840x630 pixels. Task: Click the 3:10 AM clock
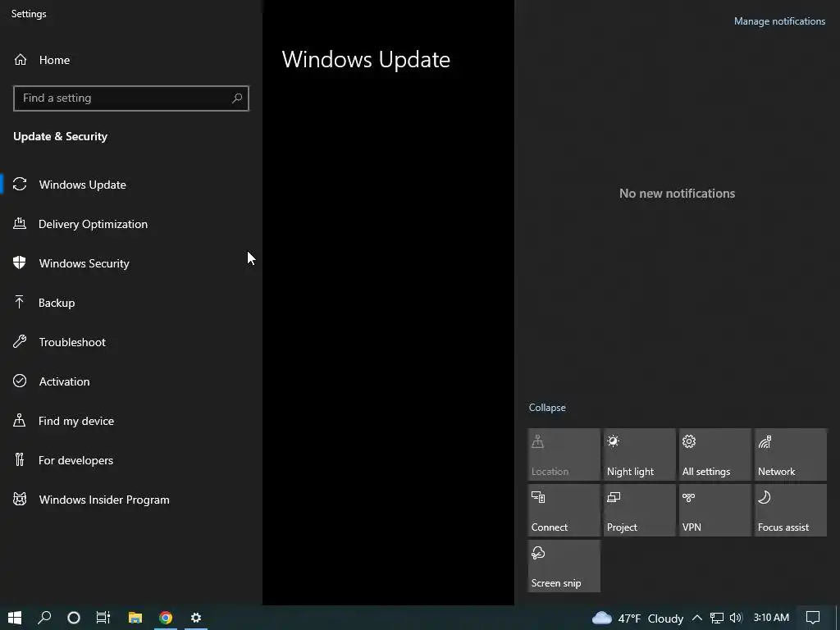click(771, 618)
